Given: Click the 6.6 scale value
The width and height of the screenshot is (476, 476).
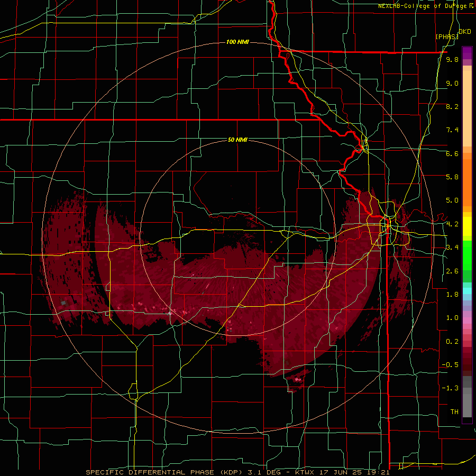Looking at the screenshot, I should [x=452, y=153].
